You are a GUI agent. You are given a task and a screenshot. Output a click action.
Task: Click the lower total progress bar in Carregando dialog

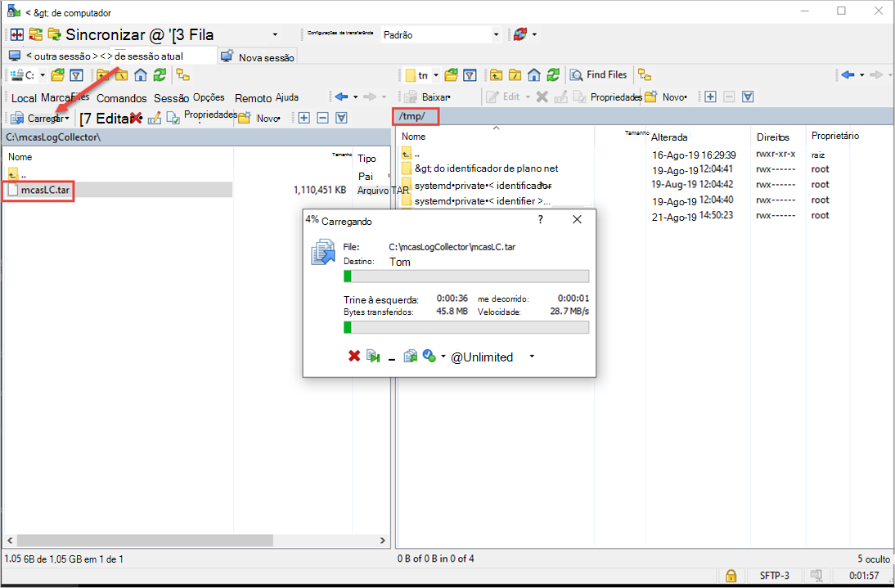pos(465,327)
